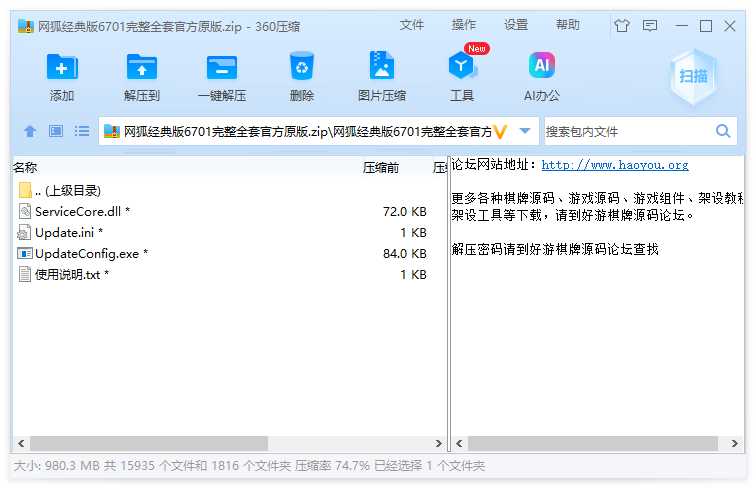Click the 72.0 KB size value

pos(405,211)
